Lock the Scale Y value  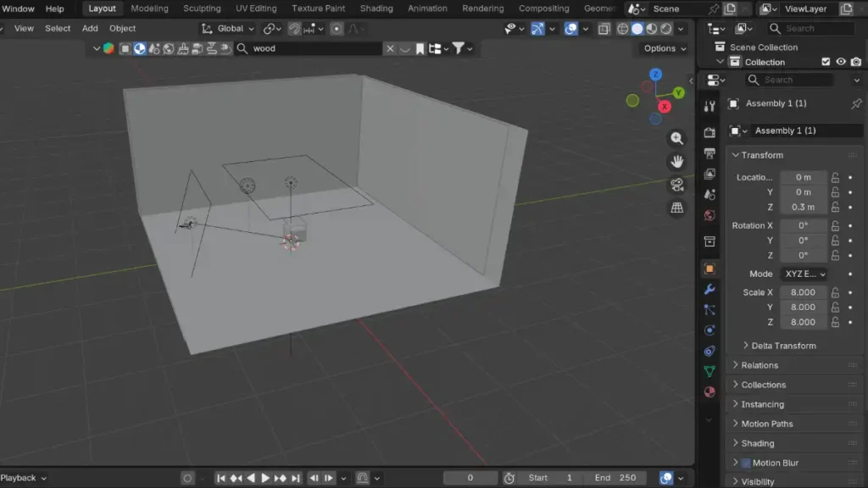[x=835, y=307]
